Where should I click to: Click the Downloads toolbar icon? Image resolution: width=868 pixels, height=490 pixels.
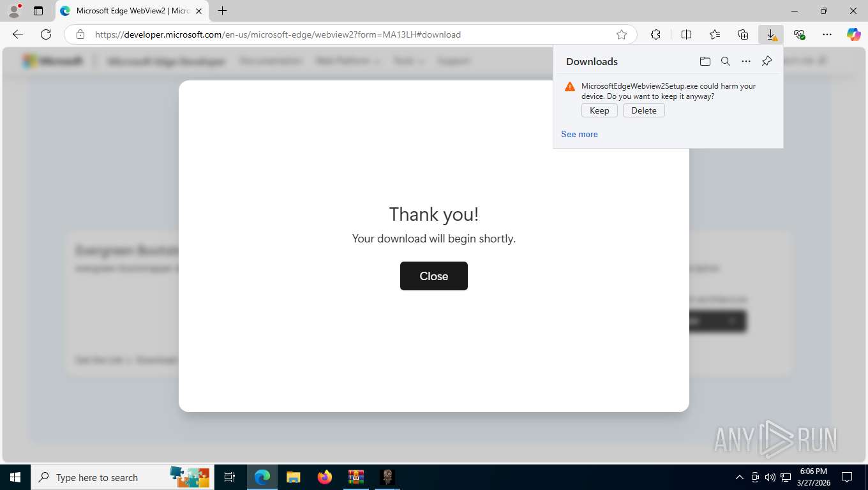771,34
